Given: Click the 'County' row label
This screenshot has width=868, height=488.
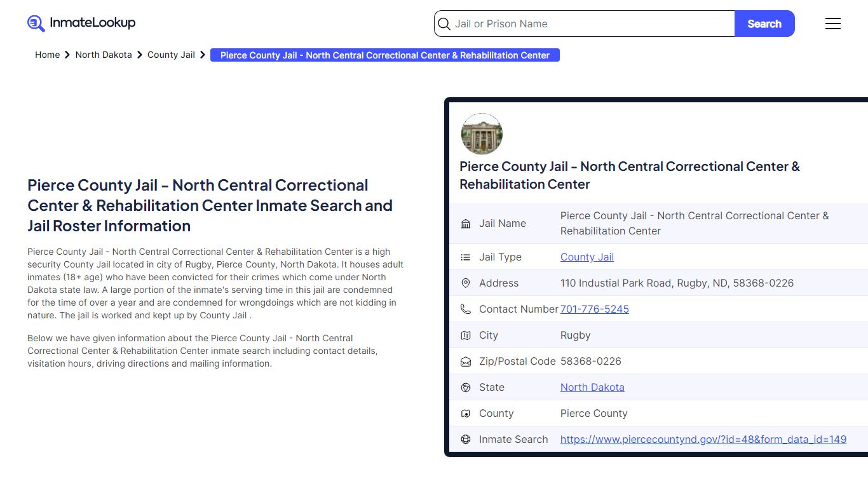Looking at the screenshot, I should 496,414.
